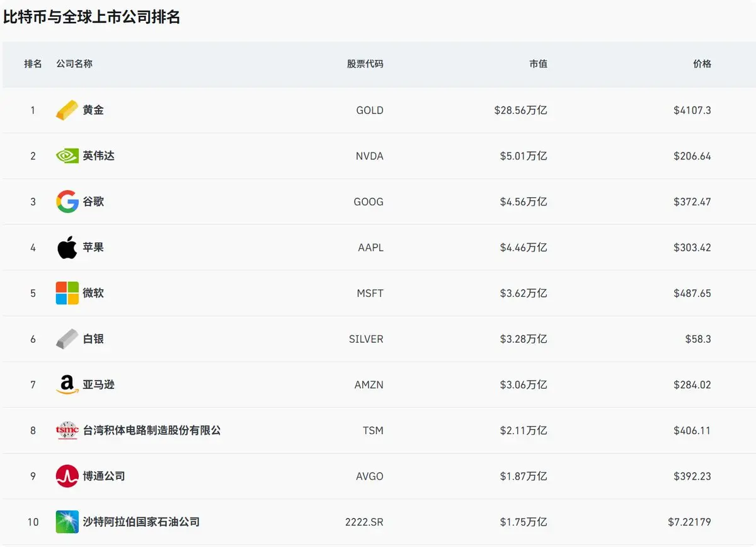This screenshot has width=756, height=547.
Task: Click the $3.06万亿 market cap value
Action: pyautogui.click(x=524, y=384)
